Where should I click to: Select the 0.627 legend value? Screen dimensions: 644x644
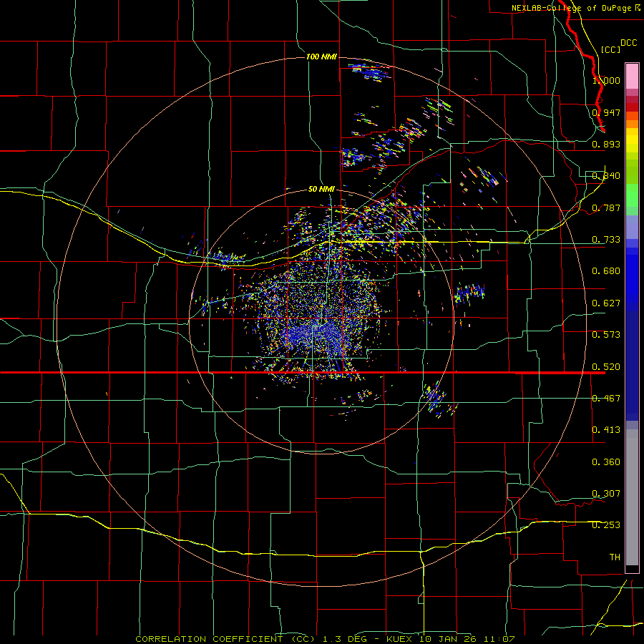[x=606, y=303]
